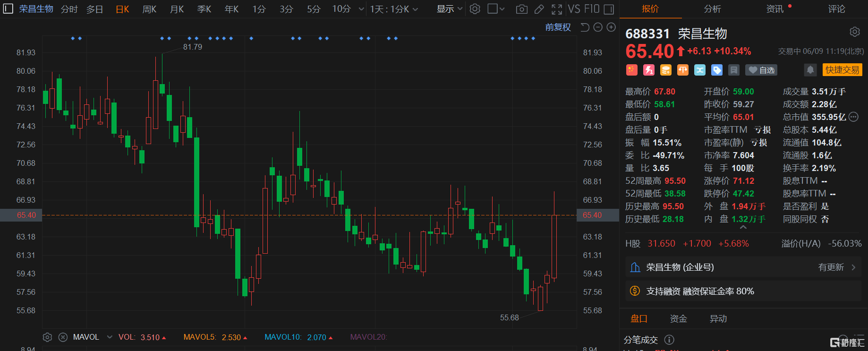
Task: Click the orange coins financing icon
Action: [666, 70]
